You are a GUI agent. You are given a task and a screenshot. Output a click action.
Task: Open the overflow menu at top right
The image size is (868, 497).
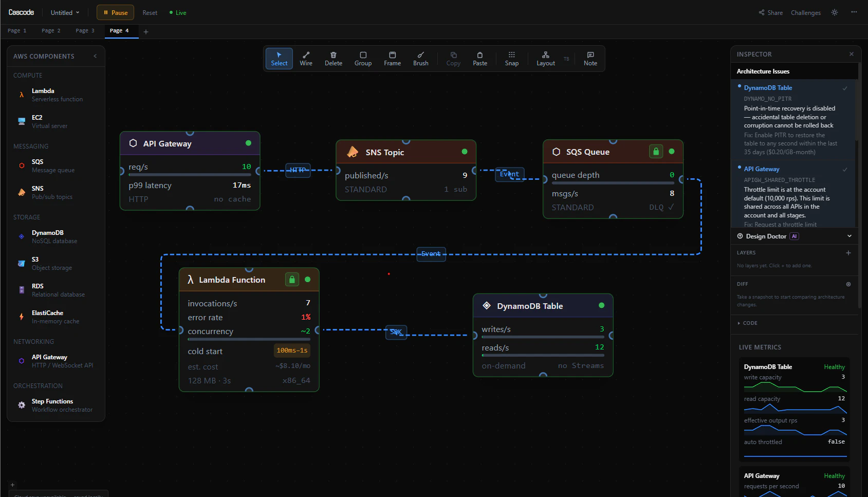click(x=854, y=12)
